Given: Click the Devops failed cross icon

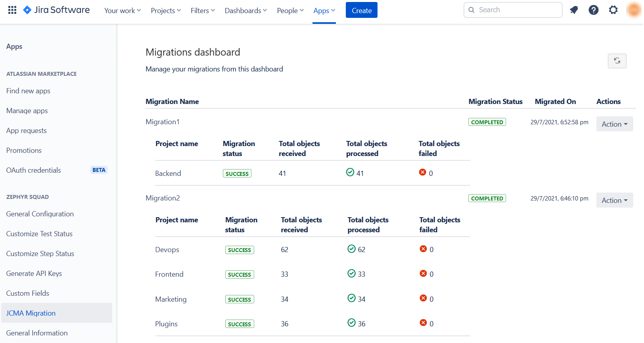Looking at the screenshot, I should (x=424, y=249).
